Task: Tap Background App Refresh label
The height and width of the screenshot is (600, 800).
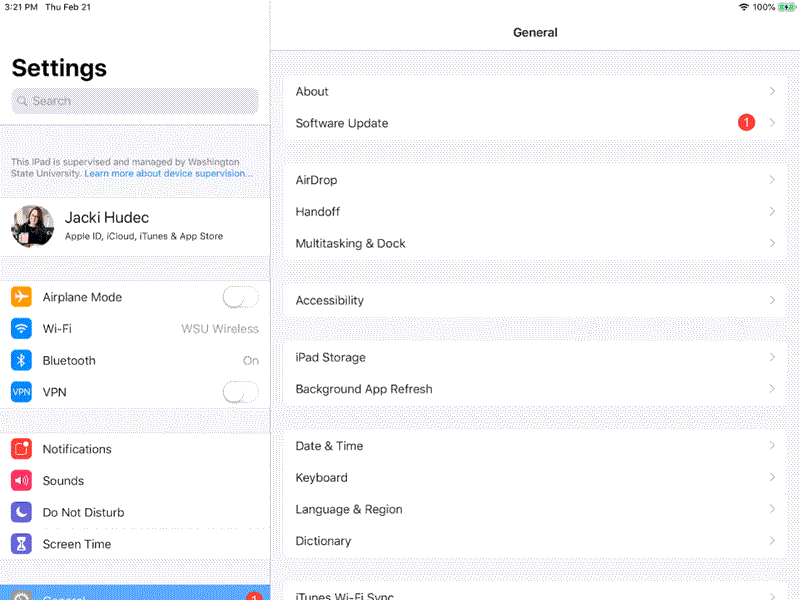Action: coord(364,389)
